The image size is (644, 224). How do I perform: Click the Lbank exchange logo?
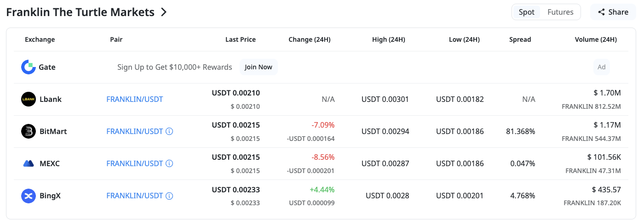click(29, 99)
